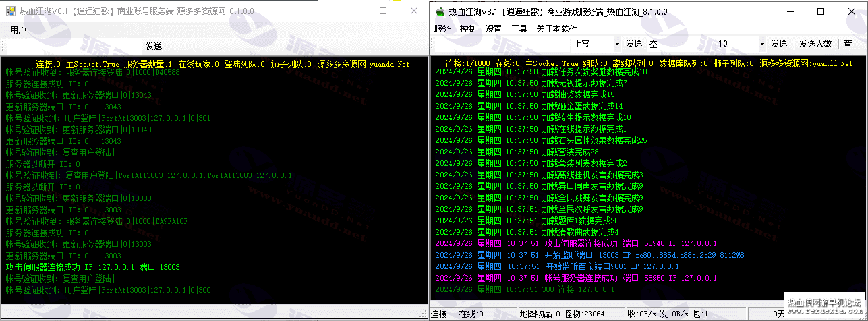Click log line 加载在线提示数据完成1
This screenshot has width=868, height=321.
pyautogui.click(x=531, y=129)
